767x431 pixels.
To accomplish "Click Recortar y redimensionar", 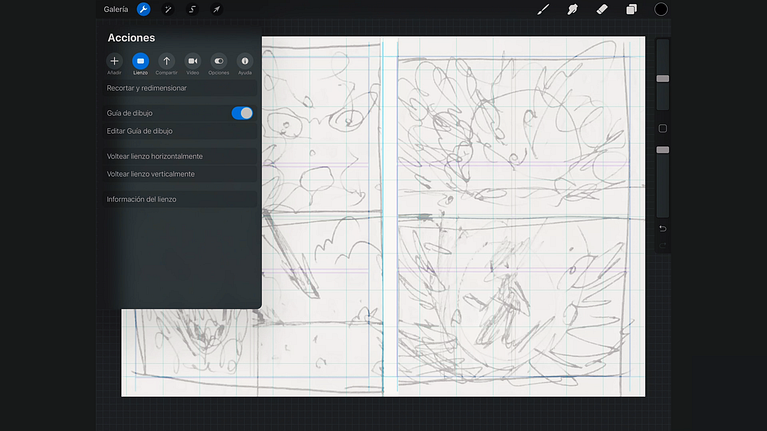I will [147, 88].
